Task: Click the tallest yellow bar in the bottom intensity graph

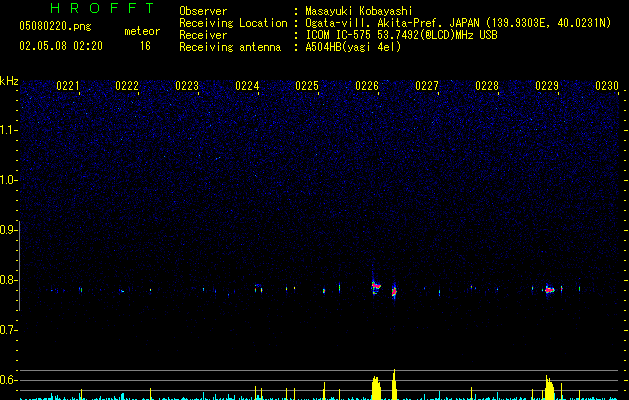Action: point(394,384)
